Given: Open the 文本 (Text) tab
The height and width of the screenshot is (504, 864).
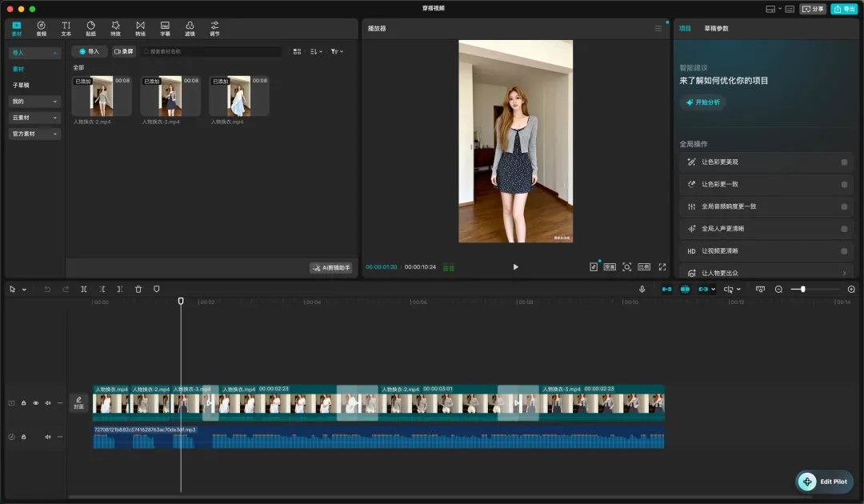Looking at the screenshot, I should (x=66, y=29).
